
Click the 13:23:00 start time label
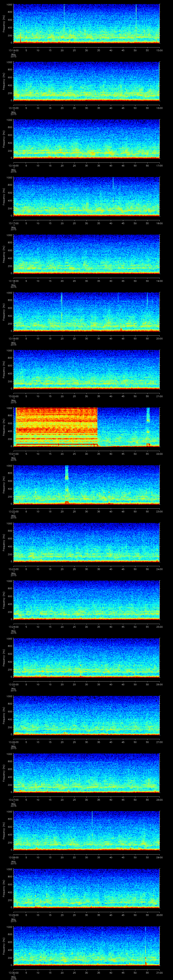[x=13, y=569]
